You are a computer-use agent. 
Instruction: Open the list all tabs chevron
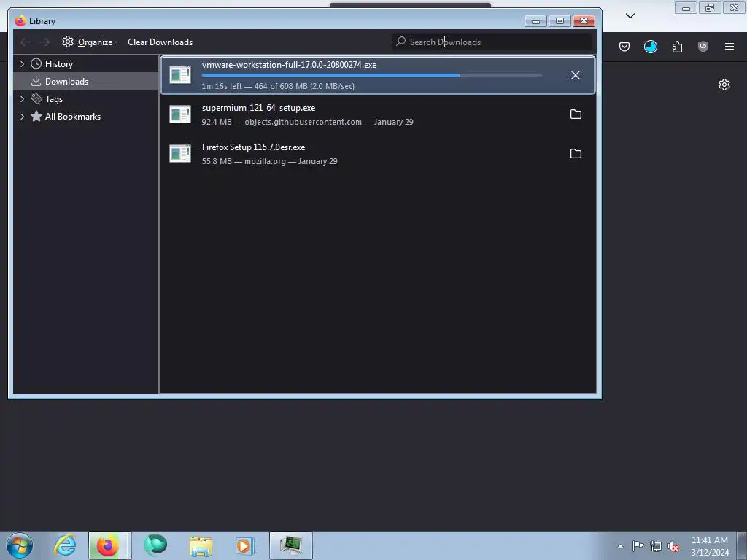point(630,16)
